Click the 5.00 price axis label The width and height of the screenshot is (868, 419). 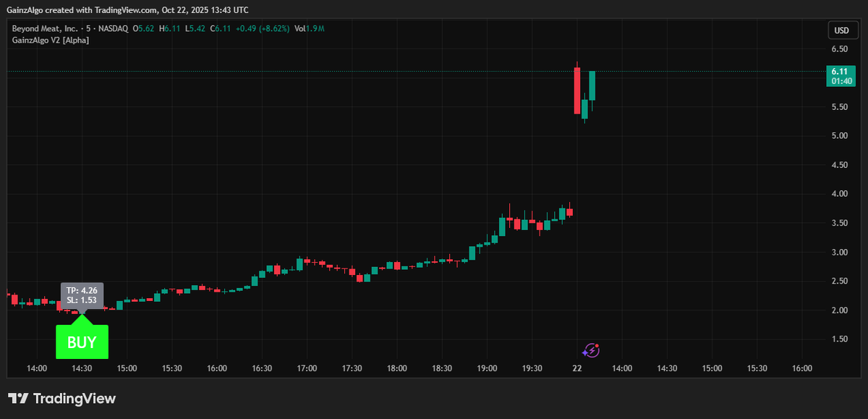[839, 136]
